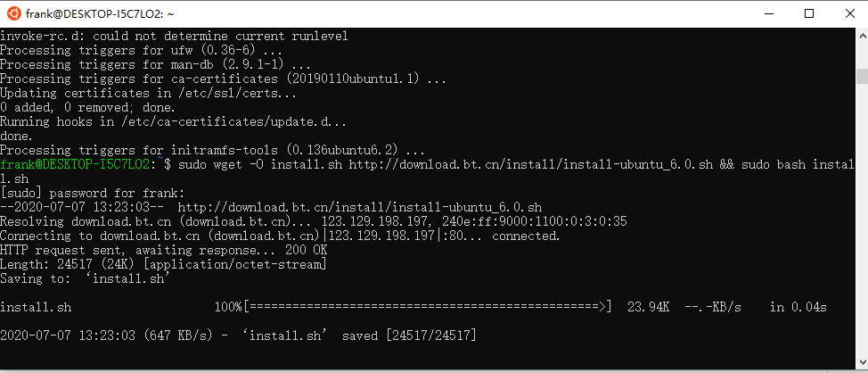The width and height of the screenshot is (868, 373).
Task: Click 'install.sh' on the Saving to line
Action: (128, 278)
